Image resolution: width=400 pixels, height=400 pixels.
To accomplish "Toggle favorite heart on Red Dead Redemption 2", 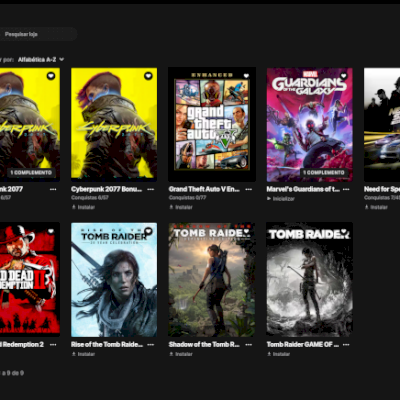I will 51,231.
